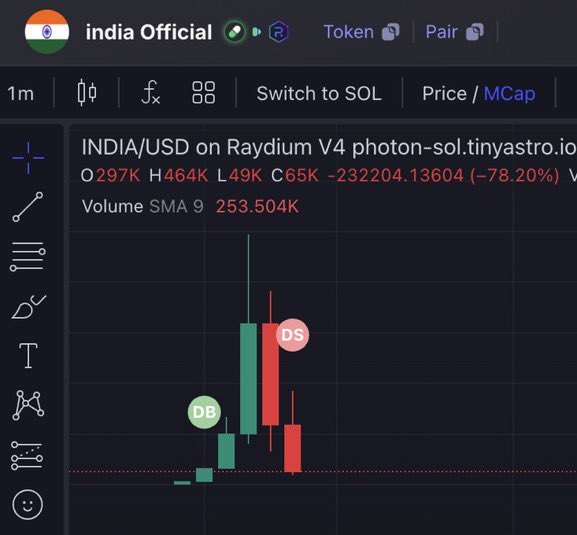Toggle chart to MCap view
Screen dimensions: 577x535
(509, 93)
